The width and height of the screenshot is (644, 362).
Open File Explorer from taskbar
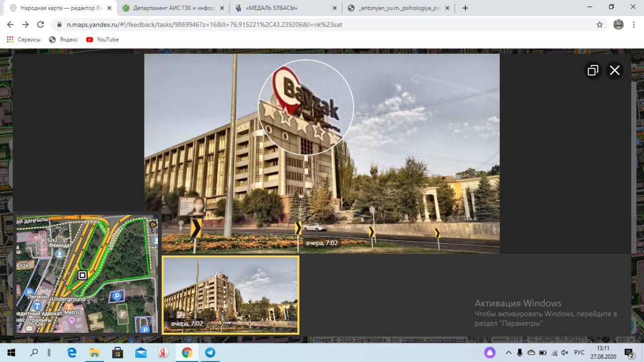(95, 352)
